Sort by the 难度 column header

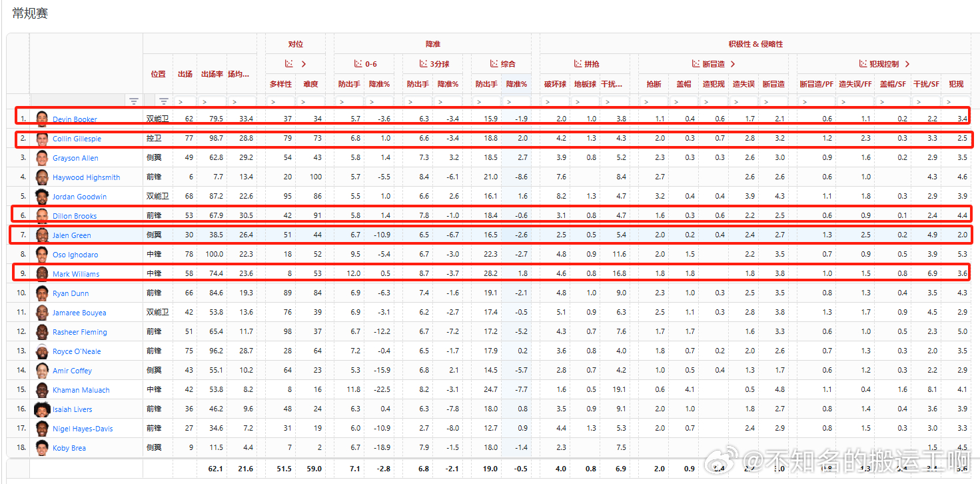(x=311, y=84)
